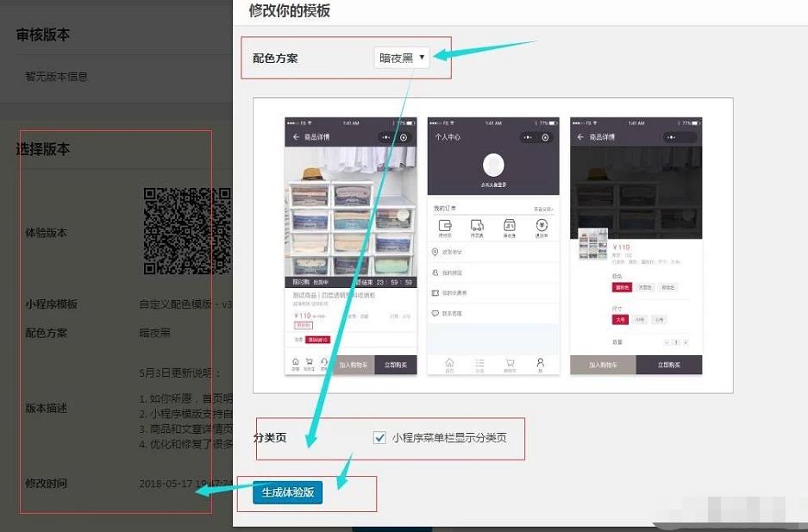Image resolution: width=808 pixels, height=532 pixels.
Task: Tap the 立即购买 button on product page
Action: (x=395, y=363)
